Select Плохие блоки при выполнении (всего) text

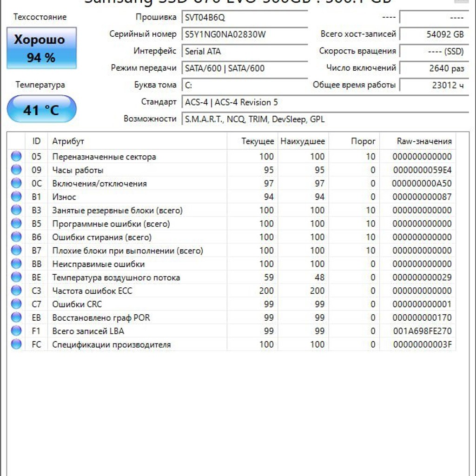tap(127, 251)
